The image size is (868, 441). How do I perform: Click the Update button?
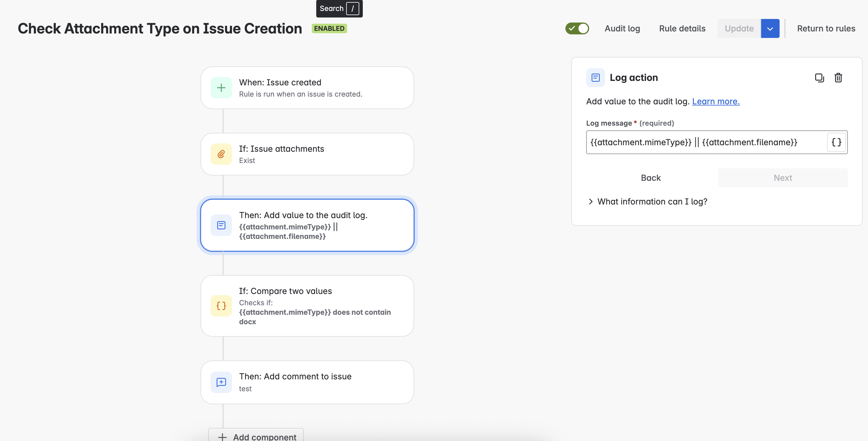(x=739, y=28)
